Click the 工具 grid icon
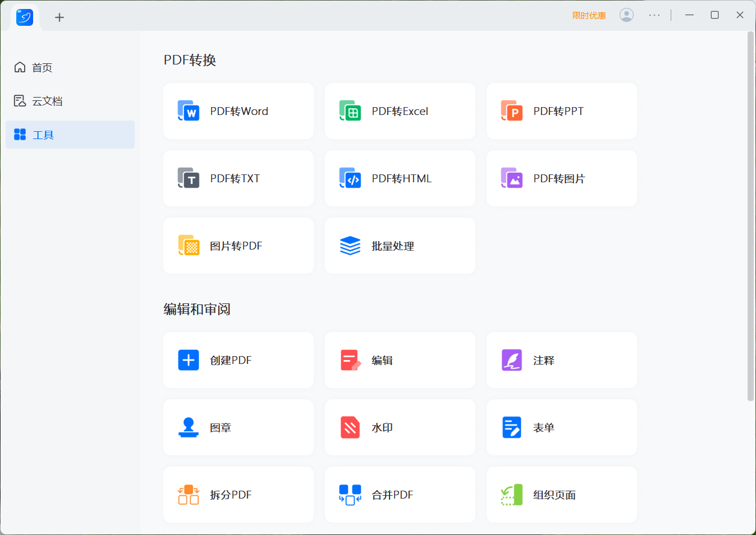This screenshot has width=756, height=535. (x=20, y=135)
